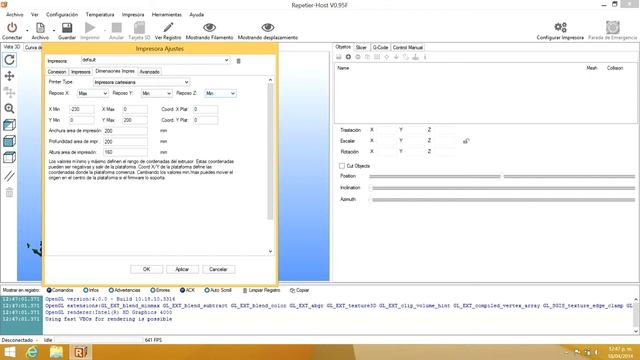640x360 pixels.
Task: Open File Explorer from taskbar
Action: pyautogui.click(x=56, y=352)
